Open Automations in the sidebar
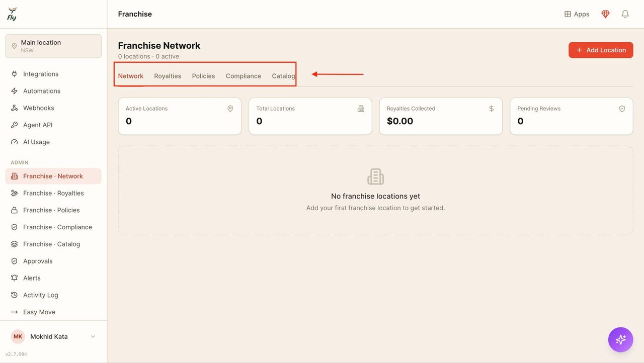The image size is (644, 363). point(53,91)
